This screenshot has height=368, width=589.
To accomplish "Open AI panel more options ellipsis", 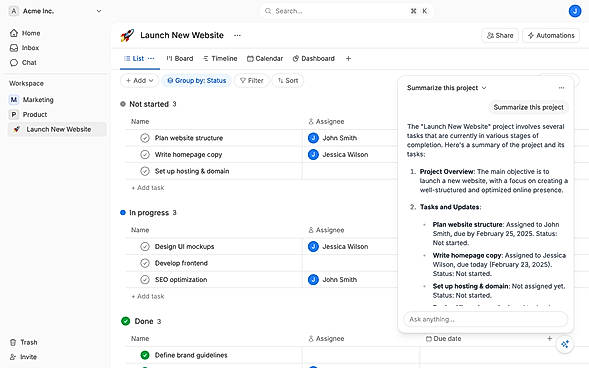I will coord(561,87).
